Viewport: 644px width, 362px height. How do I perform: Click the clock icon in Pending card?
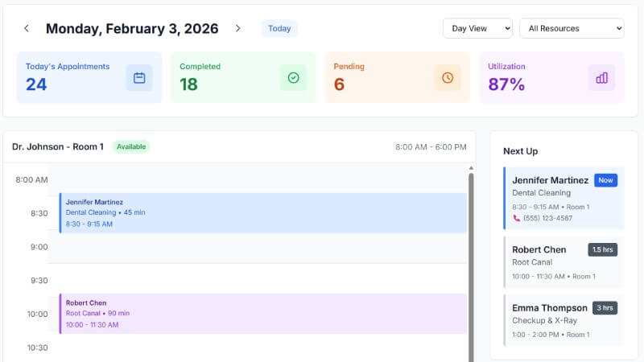coord(448,78)
